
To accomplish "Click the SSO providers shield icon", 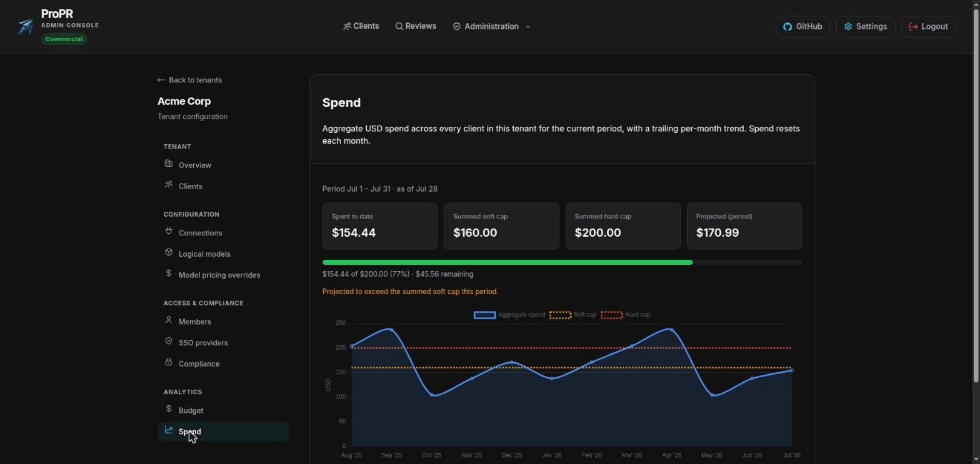I will pos(169,341).
